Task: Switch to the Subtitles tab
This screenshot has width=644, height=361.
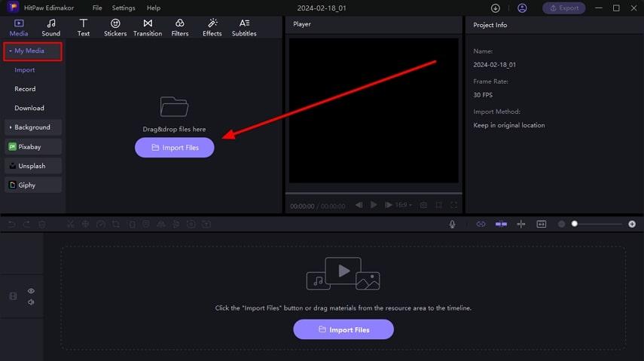Action: (244, 28)
